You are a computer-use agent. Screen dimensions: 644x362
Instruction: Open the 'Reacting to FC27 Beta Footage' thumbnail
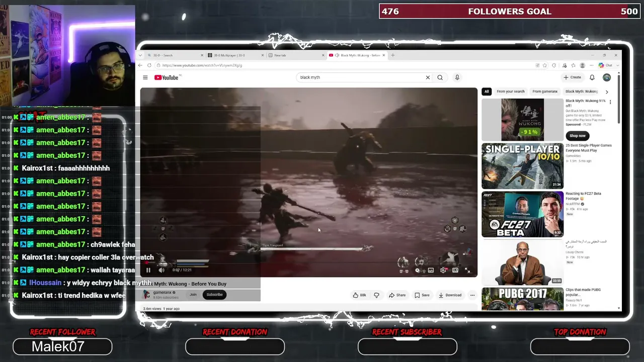(523, 214)
